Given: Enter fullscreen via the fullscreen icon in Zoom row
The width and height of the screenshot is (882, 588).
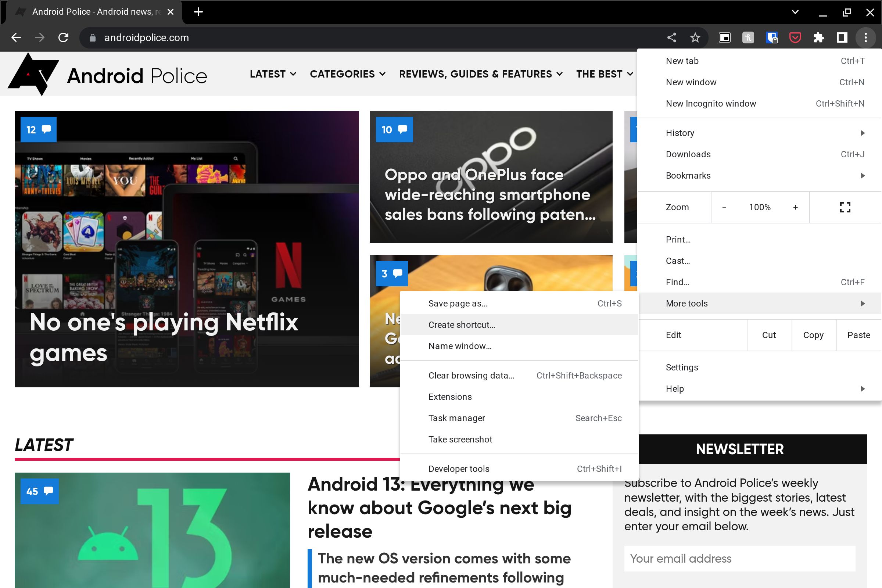Looking at the screenshot, I should click(845, 207).
